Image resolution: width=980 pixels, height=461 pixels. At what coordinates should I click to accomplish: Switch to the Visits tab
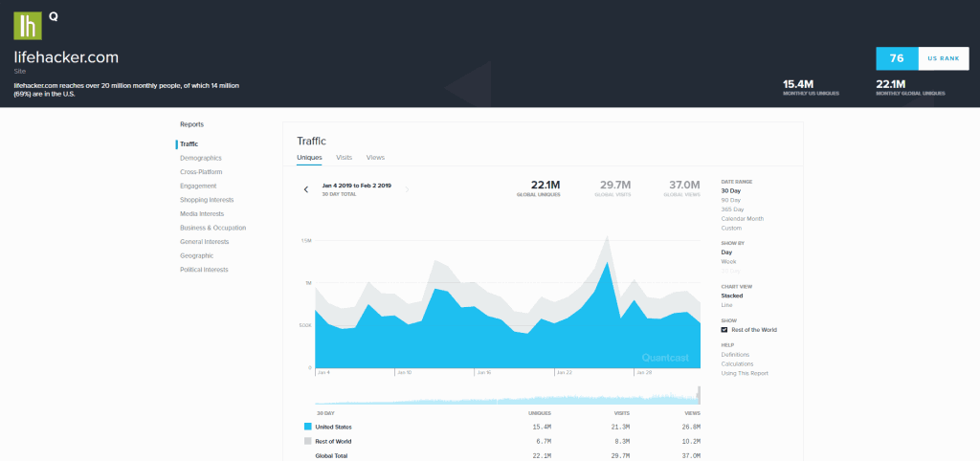pyautogui.click(x=344, y=158)
